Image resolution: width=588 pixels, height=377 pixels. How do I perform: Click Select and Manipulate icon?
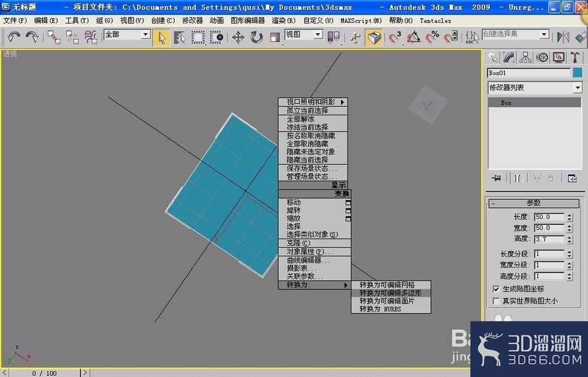coord(355,38)
